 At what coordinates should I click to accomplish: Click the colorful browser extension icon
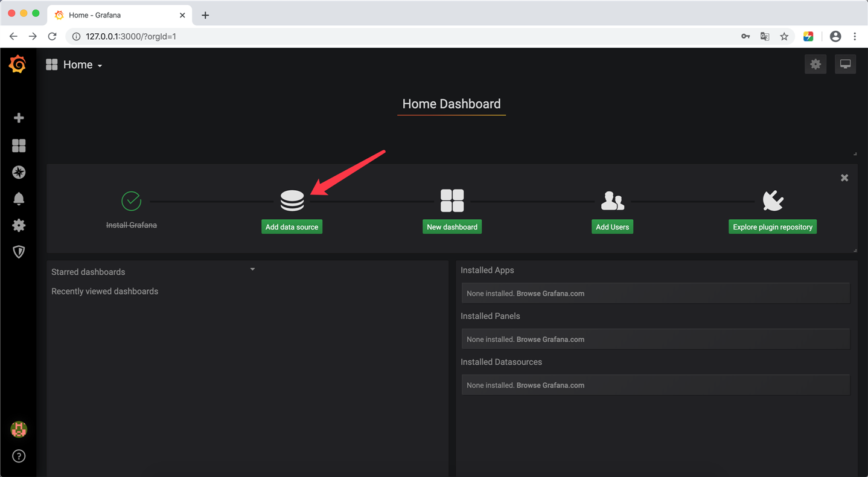[808, 36]
